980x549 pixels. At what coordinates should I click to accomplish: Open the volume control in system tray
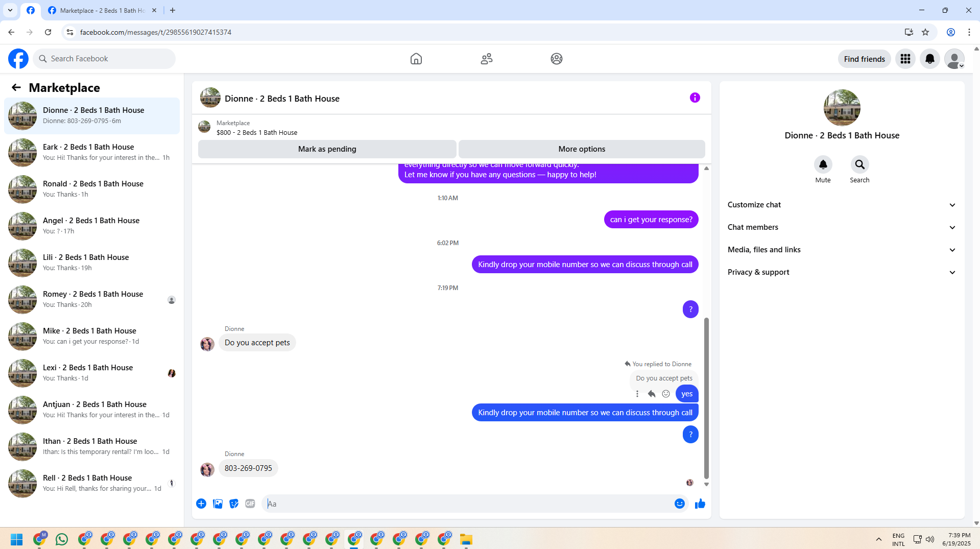click(x=930, y=539)
